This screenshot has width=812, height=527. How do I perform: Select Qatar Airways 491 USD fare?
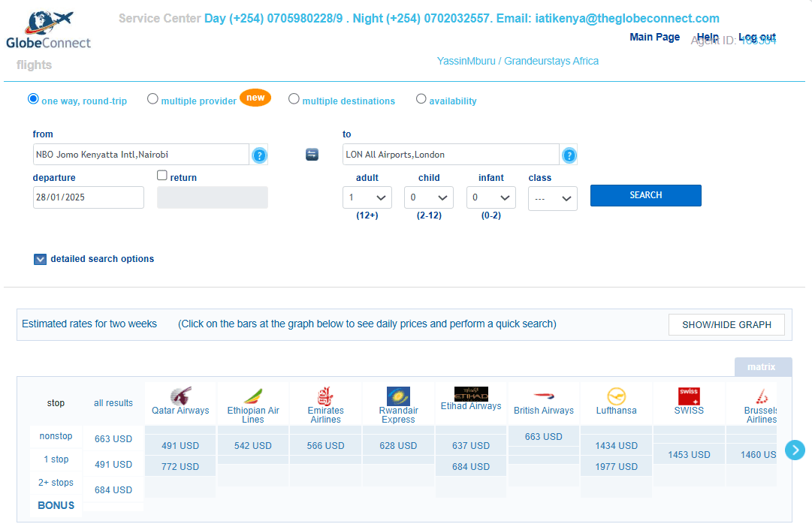tap(180, 446)
